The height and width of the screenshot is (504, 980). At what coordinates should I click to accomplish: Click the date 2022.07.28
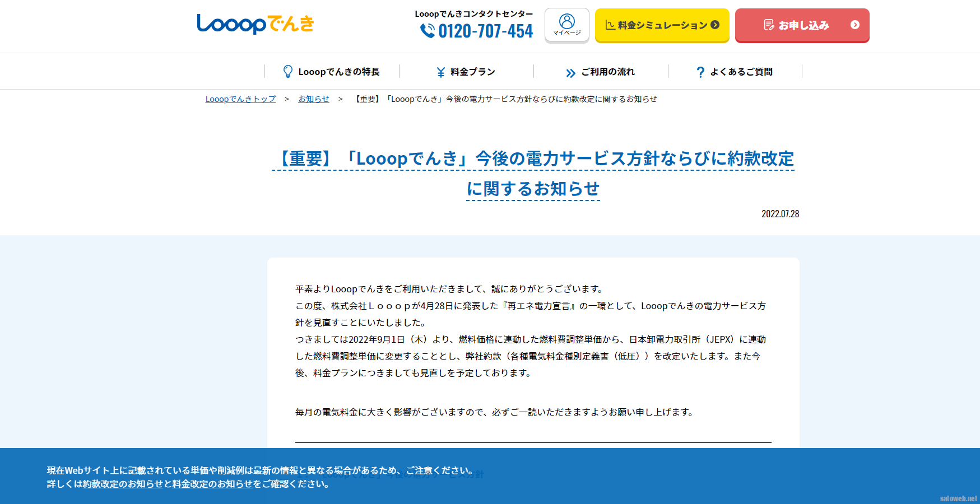tap(780, 214)
